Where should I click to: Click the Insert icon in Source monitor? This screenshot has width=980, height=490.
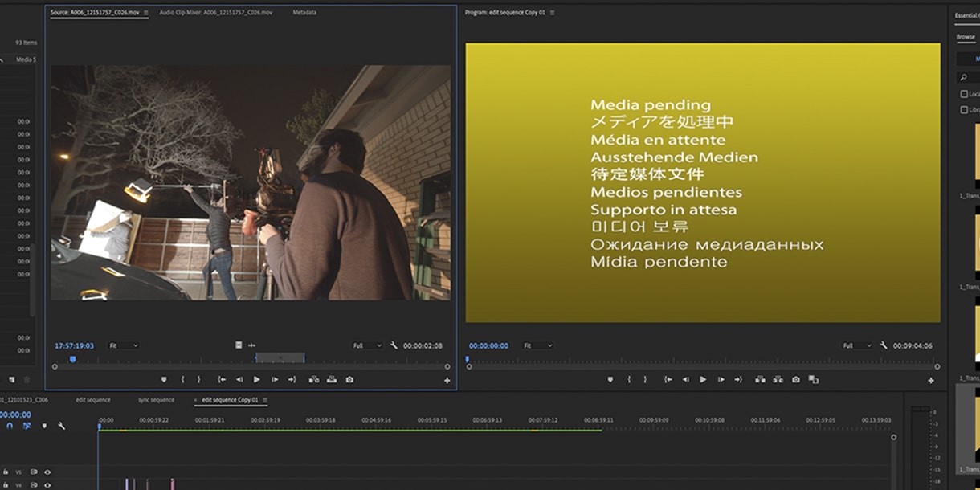coord(314,379)
